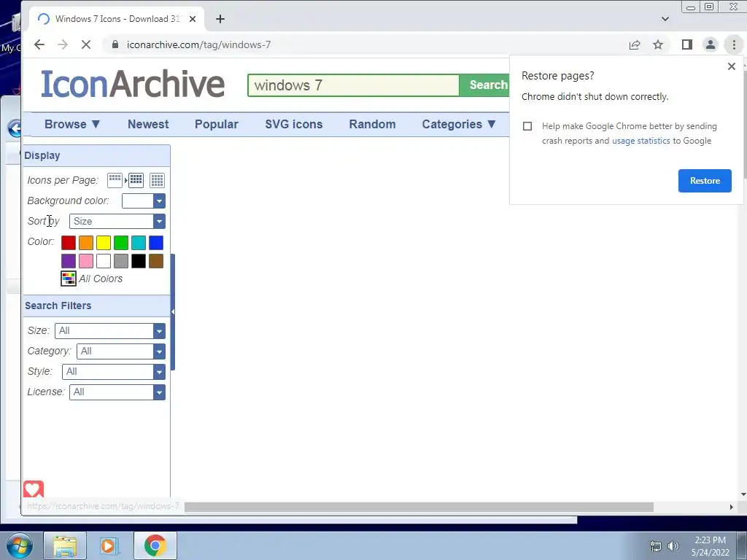This screenshot has width=747, height=560.
Task: Click Chrome icon in taskbar
Action: click(x=155, y=545)
